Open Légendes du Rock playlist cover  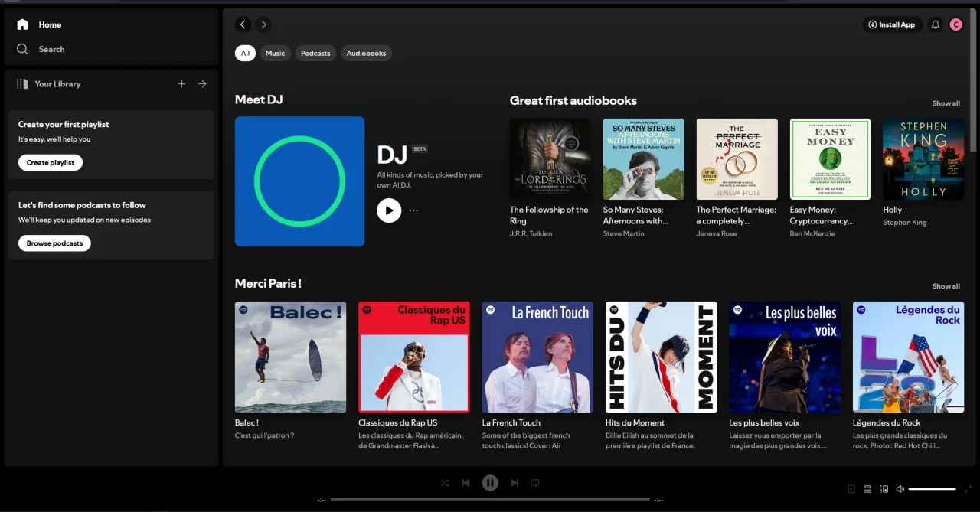pyautogui.click(x=908, y=357)
